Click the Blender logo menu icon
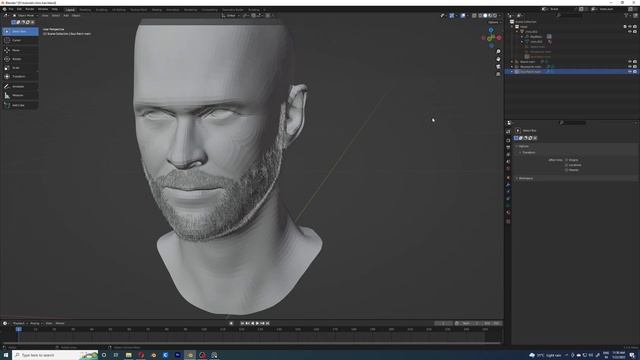 4,9
